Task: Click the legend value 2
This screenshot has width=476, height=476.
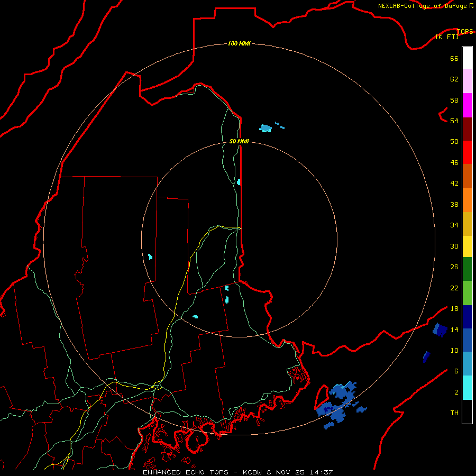Action: click(456, 392)
